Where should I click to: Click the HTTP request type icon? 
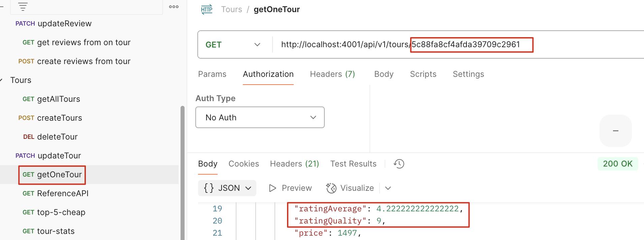pyautogui.click(x=206, y=9)
